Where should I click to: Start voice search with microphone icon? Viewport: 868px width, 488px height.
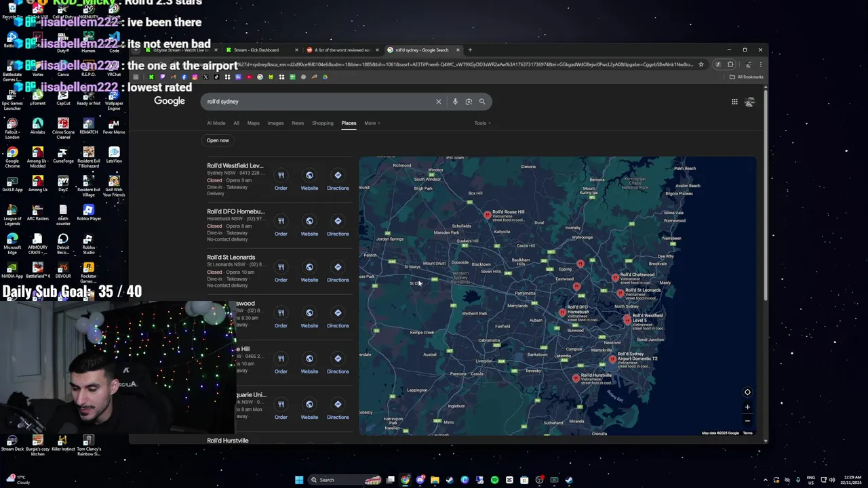click(455, 102)
